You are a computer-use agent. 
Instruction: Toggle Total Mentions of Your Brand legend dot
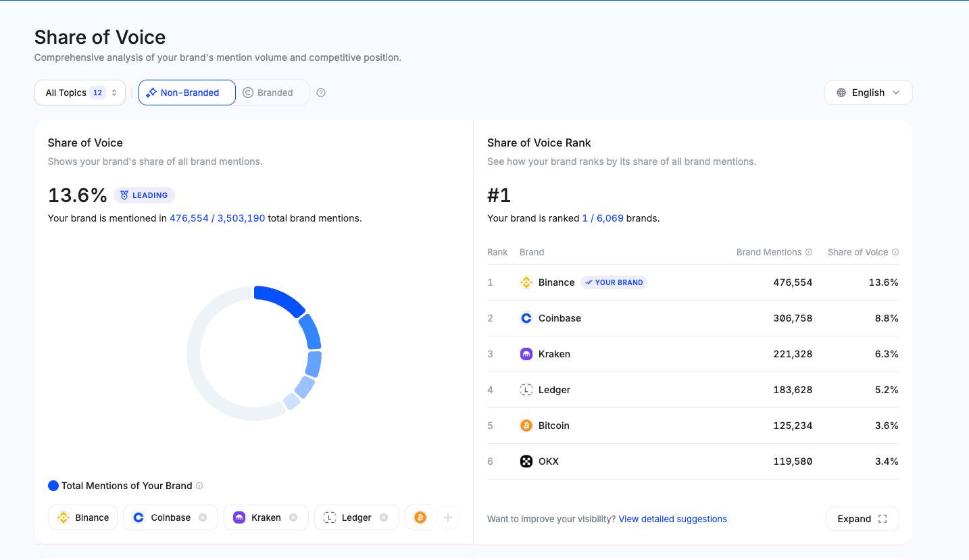coord(53,486)
